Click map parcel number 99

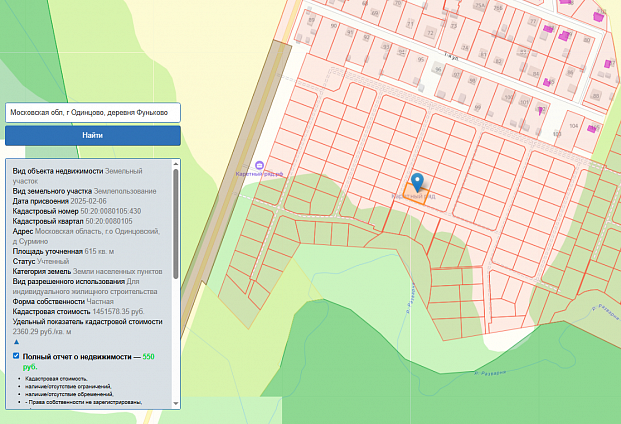478,108
